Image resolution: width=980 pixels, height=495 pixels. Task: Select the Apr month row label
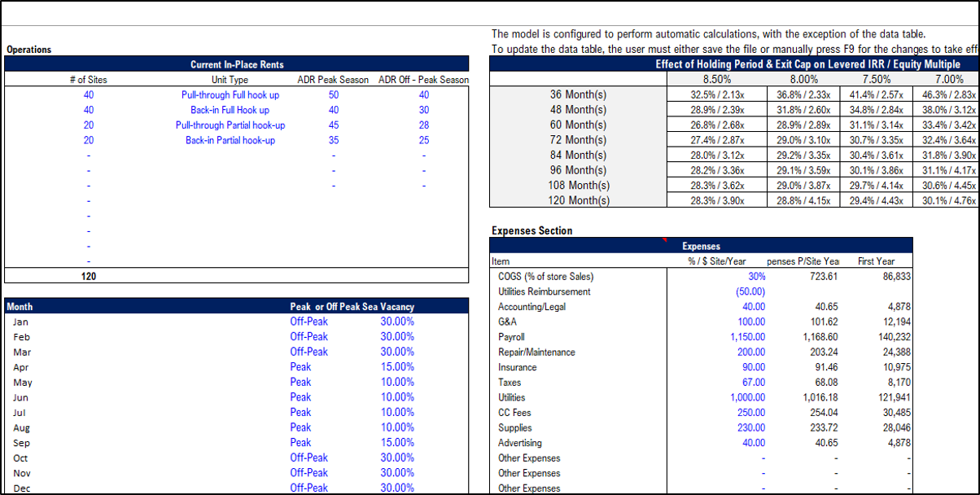21,367
